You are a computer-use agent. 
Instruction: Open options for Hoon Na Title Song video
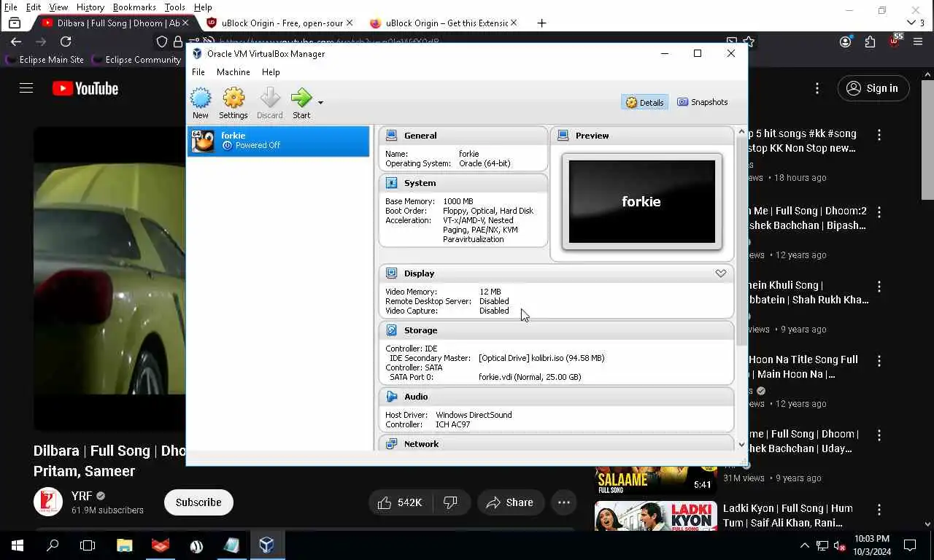tap(879, 361)
